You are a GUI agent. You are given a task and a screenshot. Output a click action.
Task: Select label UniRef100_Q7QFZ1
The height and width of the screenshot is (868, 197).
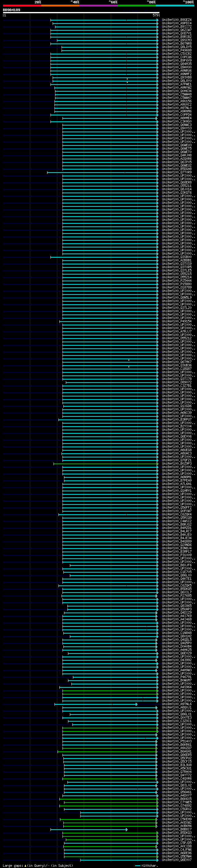pyautogui.click(x=177, y=460)
